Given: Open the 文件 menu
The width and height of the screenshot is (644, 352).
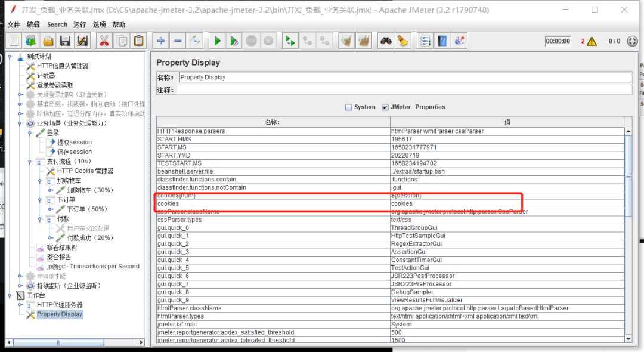Looking at the screenshot, I should [13, 24].
